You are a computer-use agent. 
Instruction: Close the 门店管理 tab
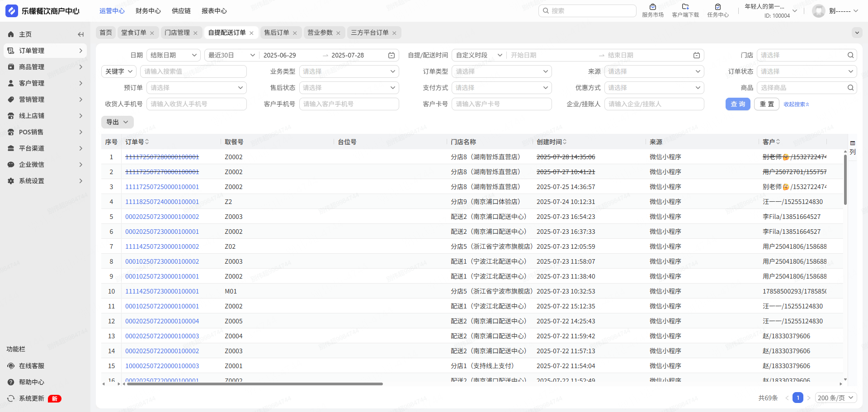click(195, 33)
